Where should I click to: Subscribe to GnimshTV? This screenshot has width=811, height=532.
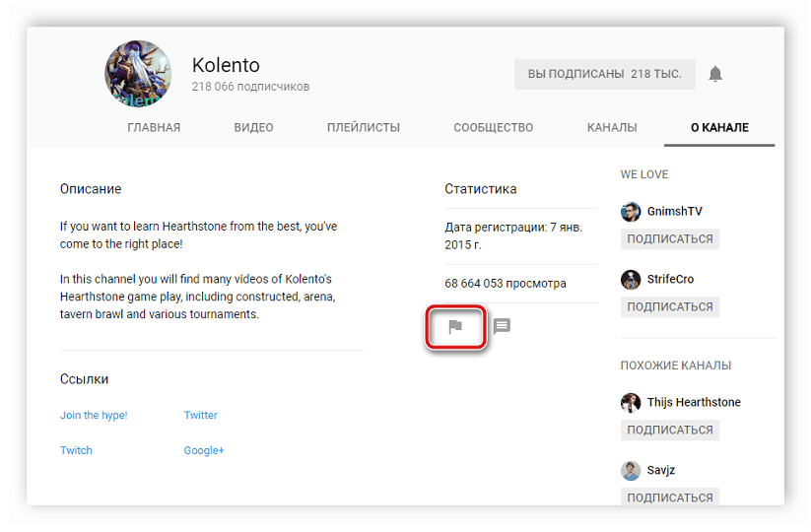[x=670, y=238]
